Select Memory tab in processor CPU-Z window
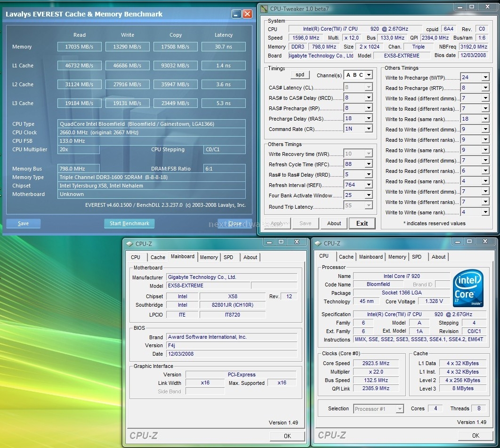 tap(397, 257)
